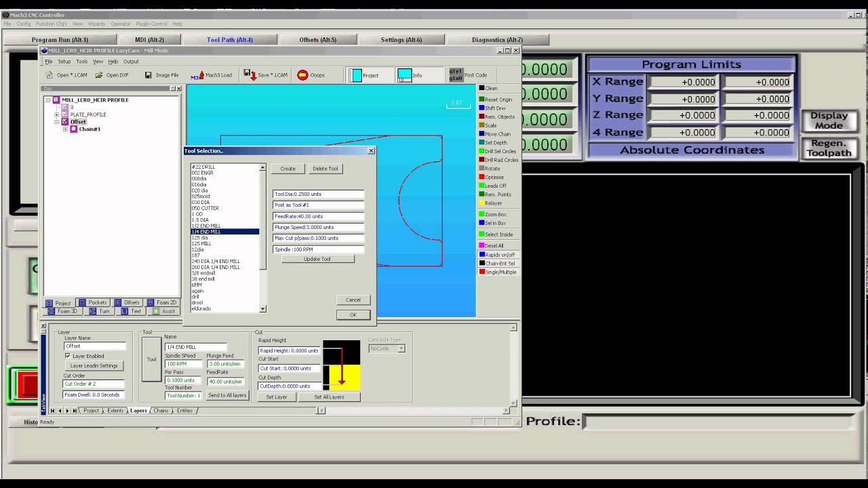Select the Shift Drw tool
The height and width of the screenshot is (488, 868).
492,108
